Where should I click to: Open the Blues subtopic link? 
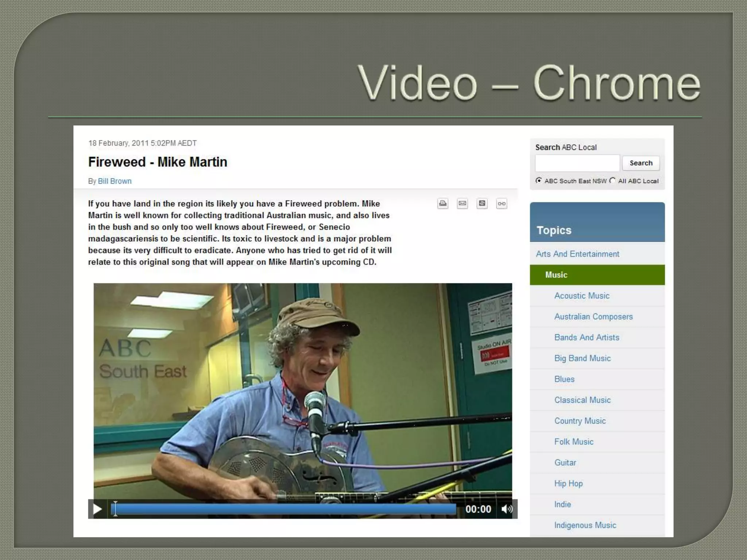[564, 379]
